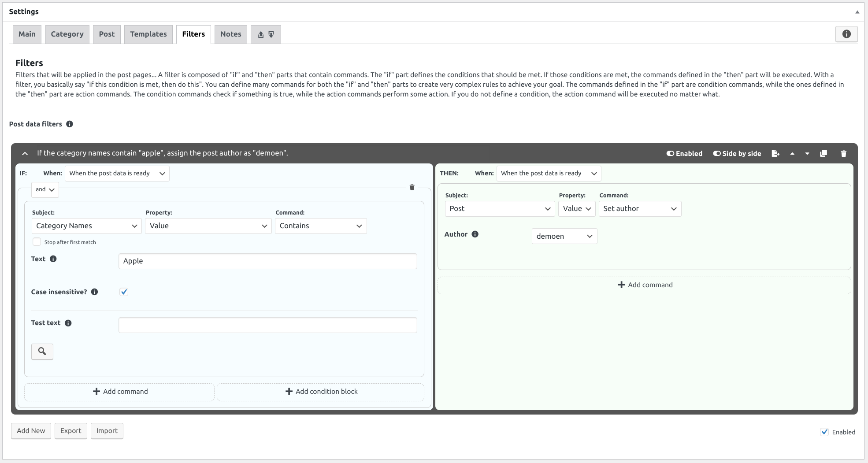The width and height of the screenshot is (868, 463).
Task: Collapse the Settings panel with the top-right arrow
Action: 857,12
